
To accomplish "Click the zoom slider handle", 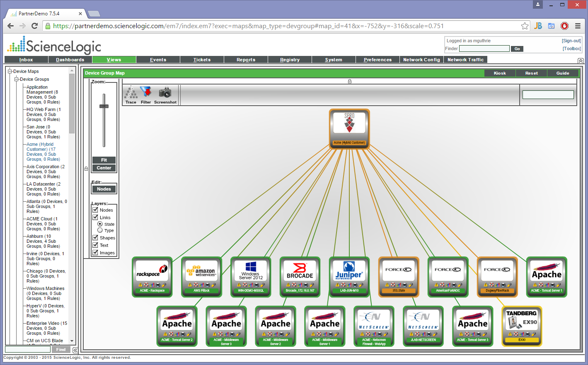I will pos(104,106).
